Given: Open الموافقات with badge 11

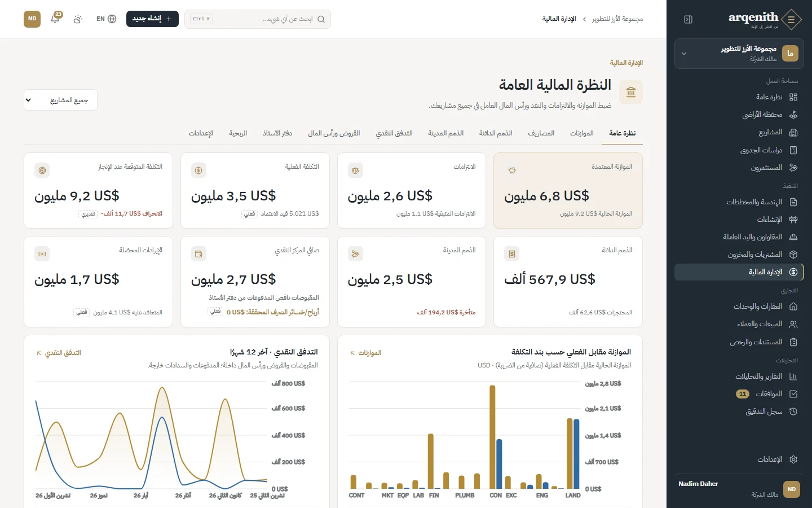Looking at the screenshot, I should [739, 394].
